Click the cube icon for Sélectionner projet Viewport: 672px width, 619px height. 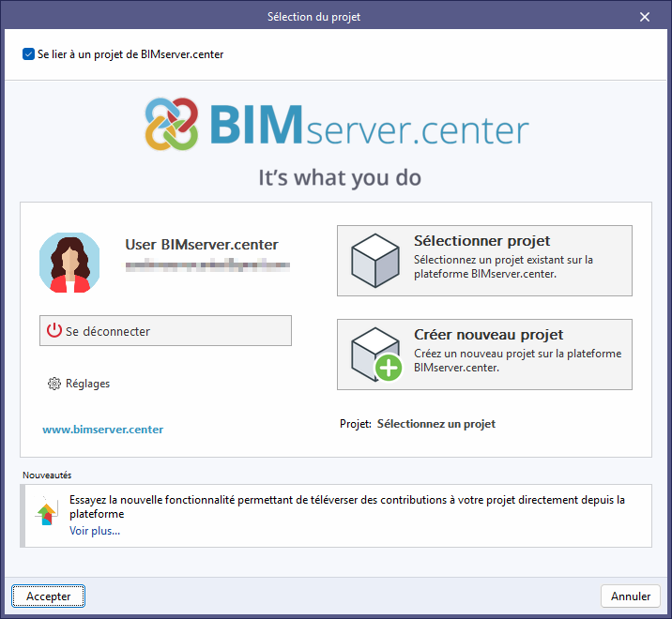coord(375,261)
